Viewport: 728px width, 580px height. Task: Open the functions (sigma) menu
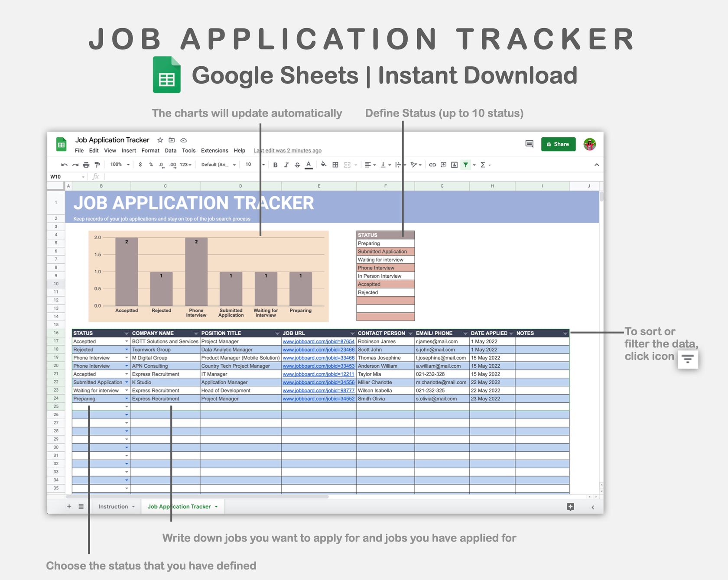point(482,165)
